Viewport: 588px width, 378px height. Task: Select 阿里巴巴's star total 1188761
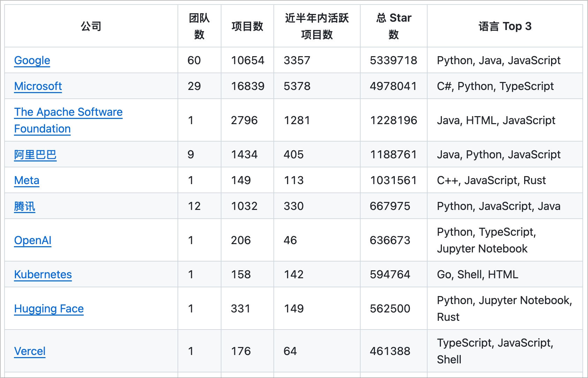394,154
